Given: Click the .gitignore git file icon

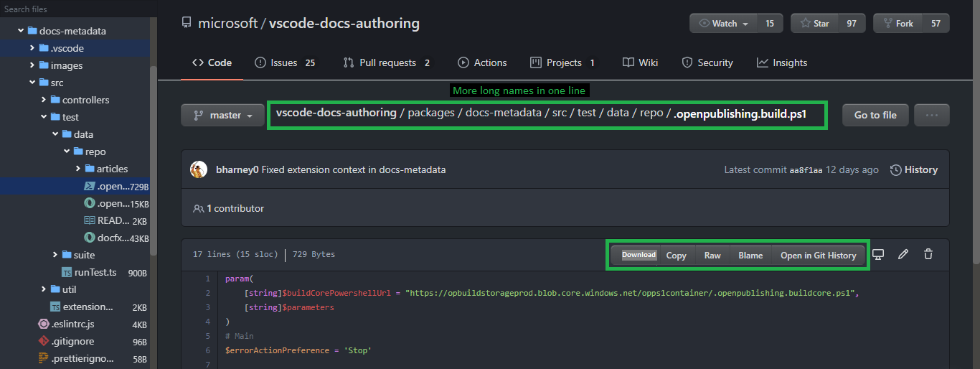Looking at the screenshot, I should click(x=44, y=341).
